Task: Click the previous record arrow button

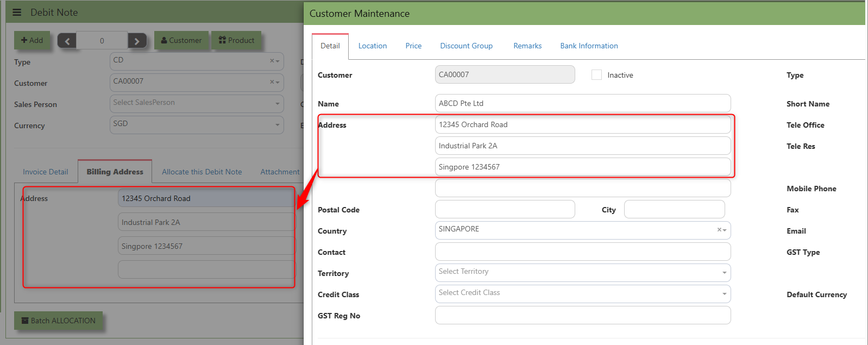Action: click(x=67, y=41)
